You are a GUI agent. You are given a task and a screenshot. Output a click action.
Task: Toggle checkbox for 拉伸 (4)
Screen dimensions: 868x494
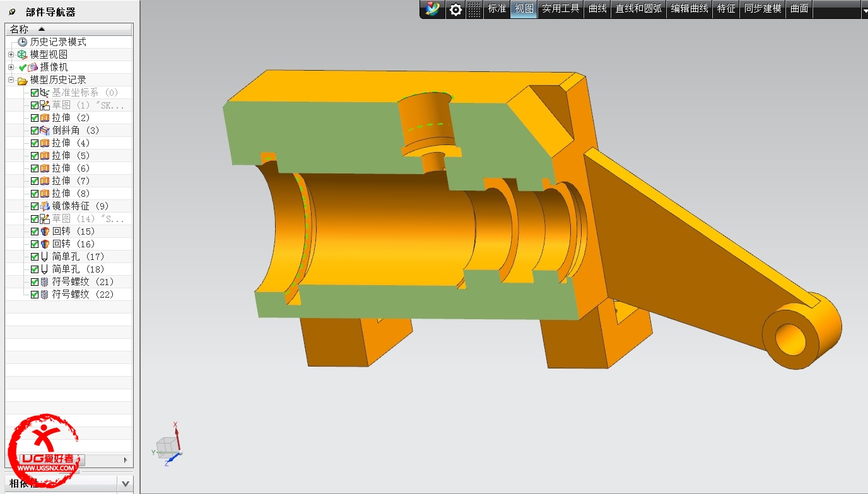coord(35,143)
